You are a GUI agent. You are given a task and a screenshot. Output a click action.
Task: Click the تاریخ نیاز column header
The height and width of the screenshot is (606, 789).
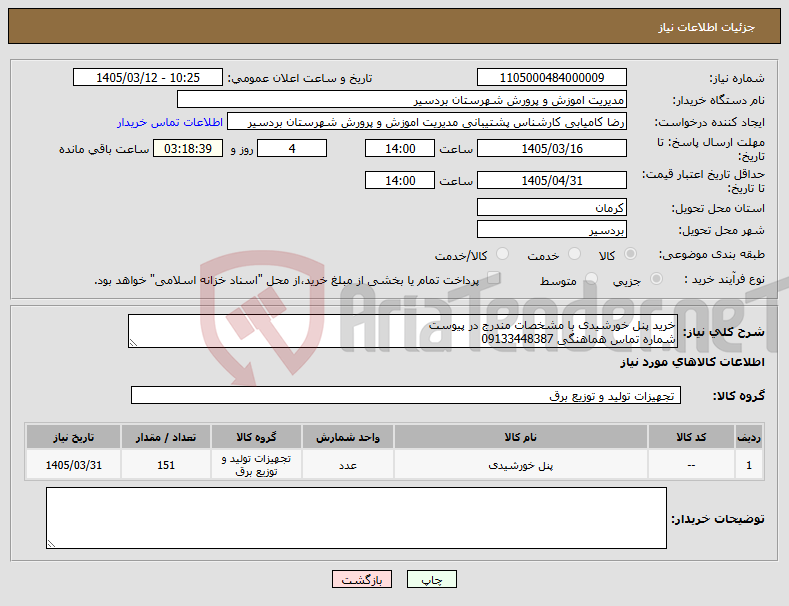pos(73,437)
